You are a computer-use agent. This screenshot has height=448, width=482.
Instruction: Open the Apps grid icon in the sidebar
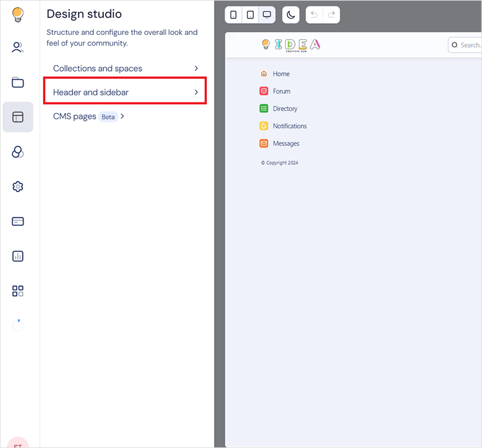pos(17,291)
